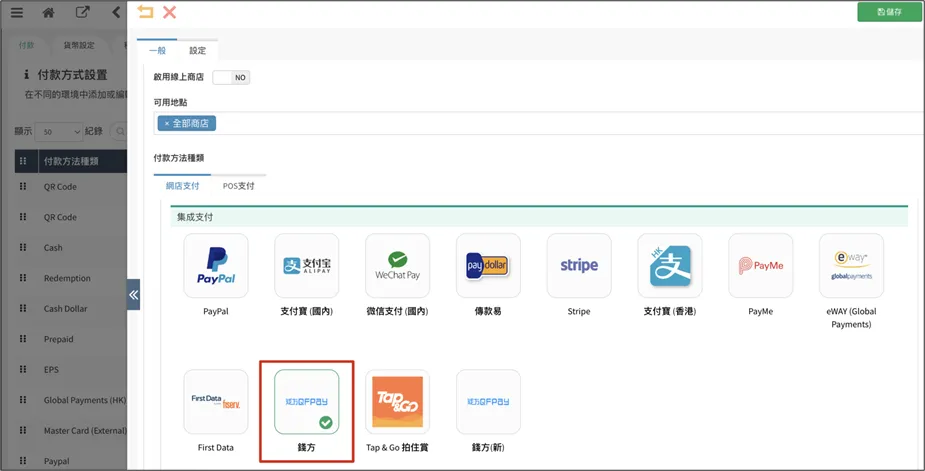Click the info icon beside 付款方式設置

(x=27, y=74)
